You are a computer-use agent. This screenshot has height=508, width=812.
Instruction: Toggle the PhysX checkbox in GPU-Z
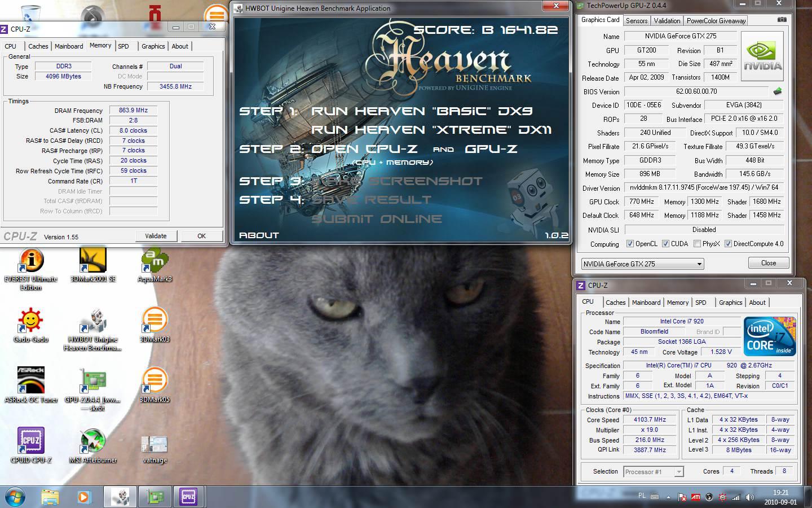[x=697, y=244]
